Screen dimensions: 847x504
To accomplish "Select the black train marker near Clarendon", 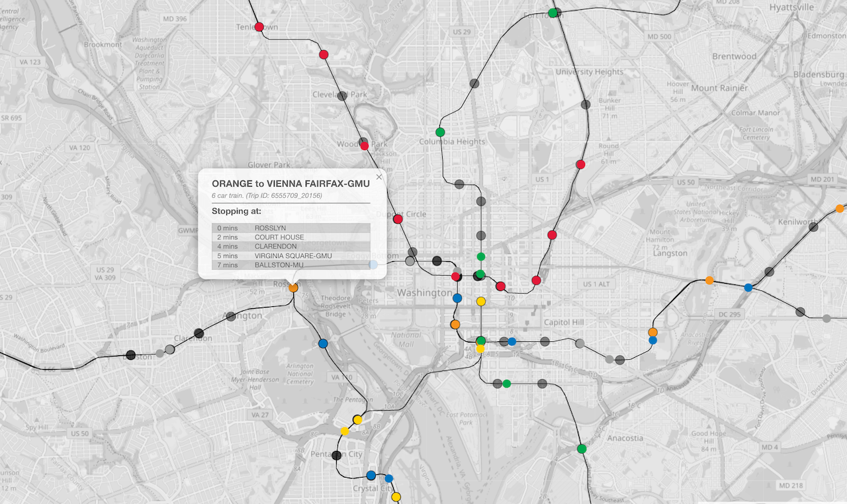I will tap(199, 333).
